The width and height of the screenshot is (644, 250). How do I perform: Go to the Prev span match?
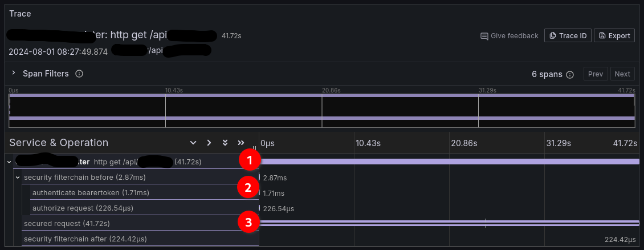(x=595, y=74)
